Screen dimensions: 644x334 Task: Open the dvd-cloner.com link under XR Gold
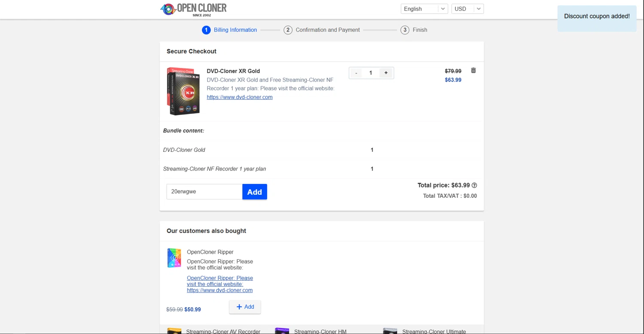click(240, 97)
